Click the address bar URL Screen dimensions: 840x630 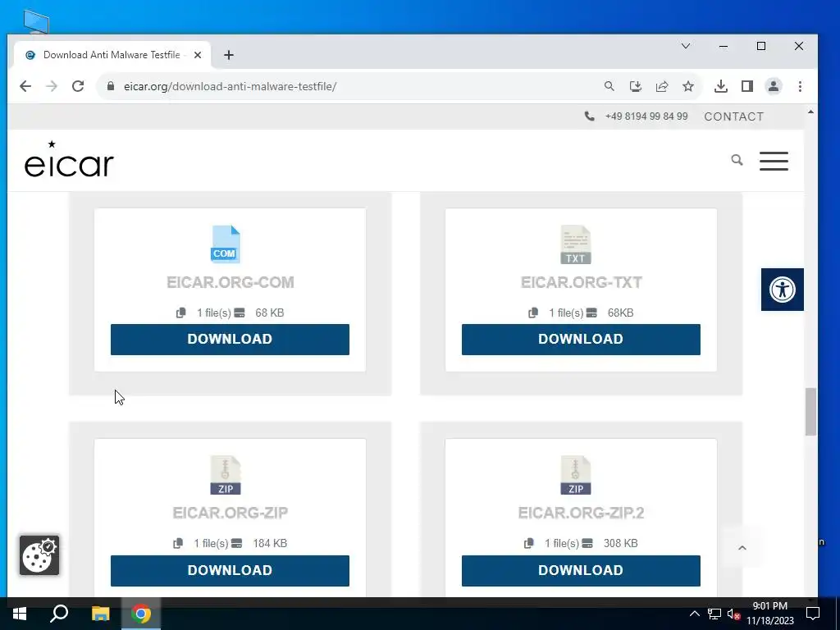(x=230, y=86)
